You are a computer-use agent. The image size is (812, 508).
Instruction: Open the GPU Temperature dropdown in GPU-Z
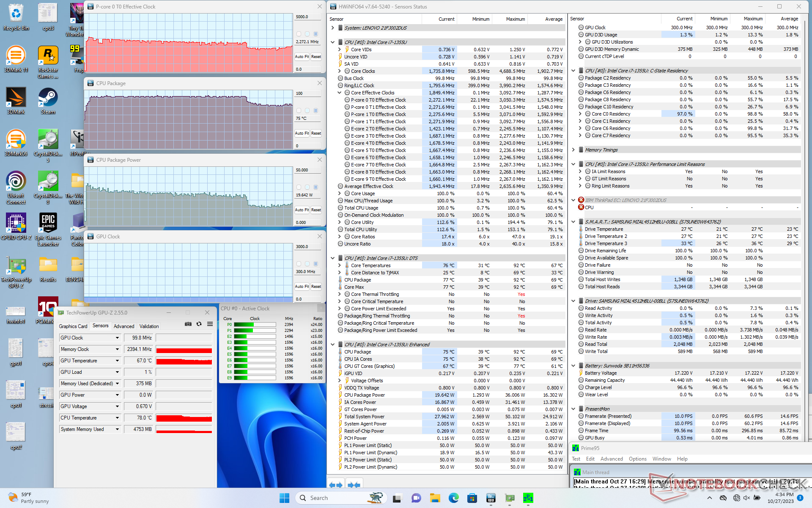coord(117,361)
